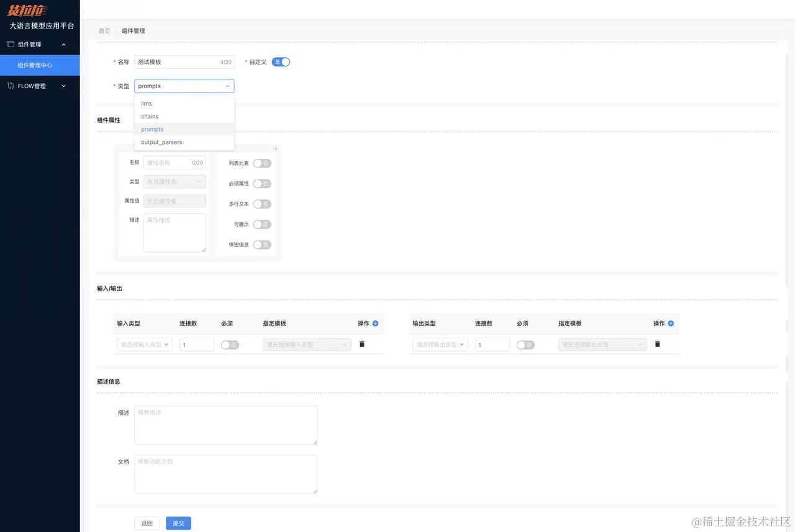Click the 组件管理 breadcrumb
Viewport: 795px width, 532px height.
coord(133,30)
